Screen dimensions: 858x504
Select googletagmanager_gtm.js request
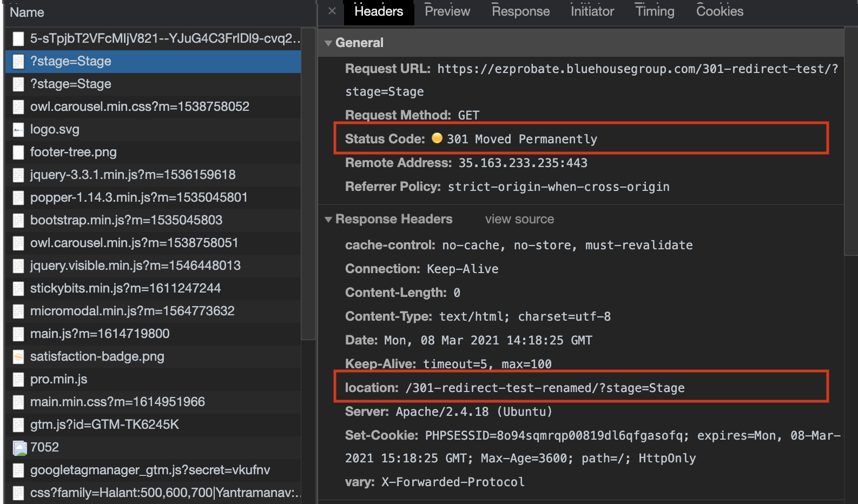click(x=153, y=470)
